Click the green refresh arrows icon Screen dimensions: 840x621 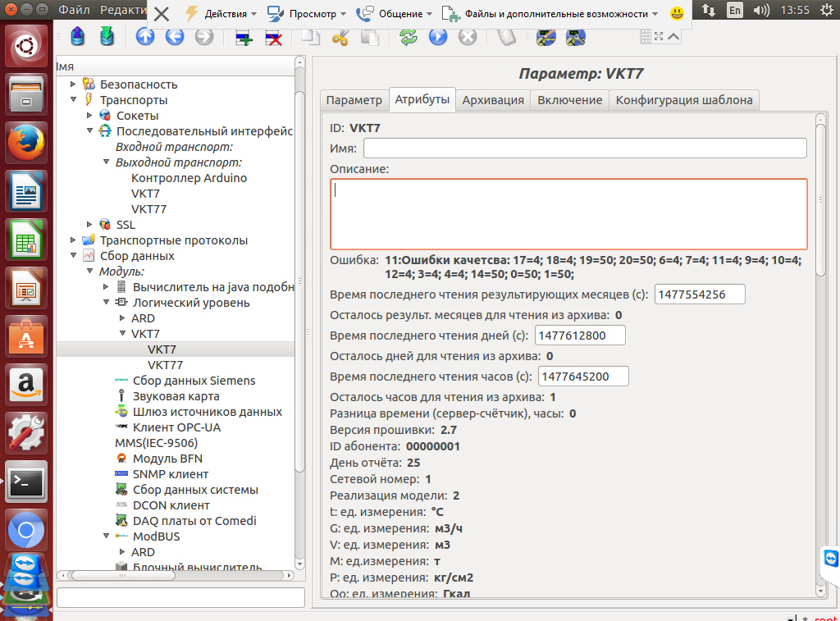(408, 37)
